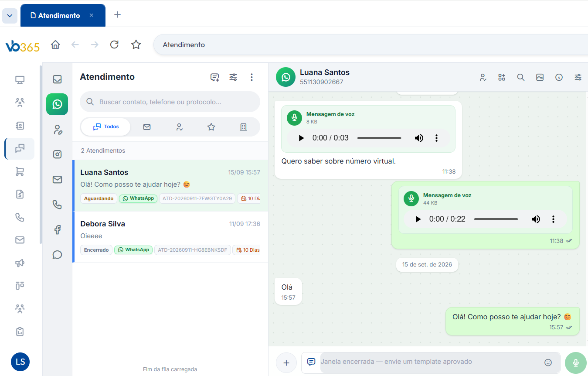Open the filter sliders beside the Atendimento title

233,77
